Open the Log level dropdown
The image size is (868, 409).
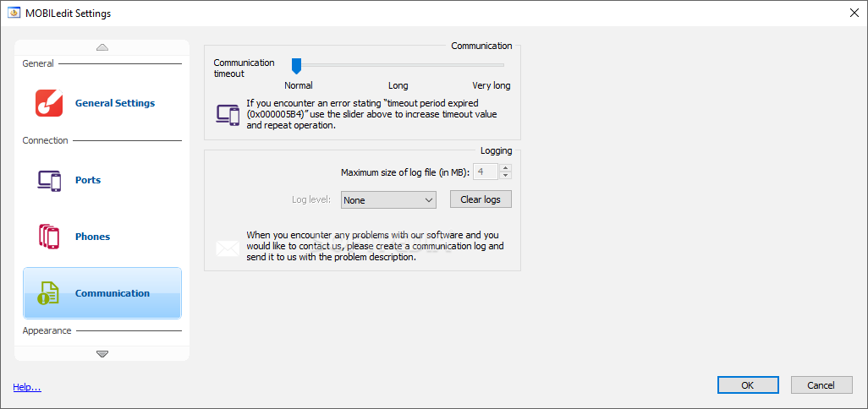[x=389, y=200]
